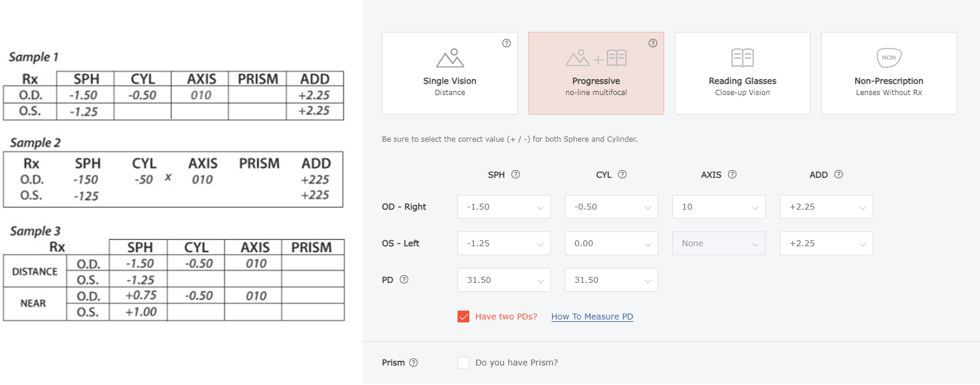Select the Single Vision lens type

point(449,73)
